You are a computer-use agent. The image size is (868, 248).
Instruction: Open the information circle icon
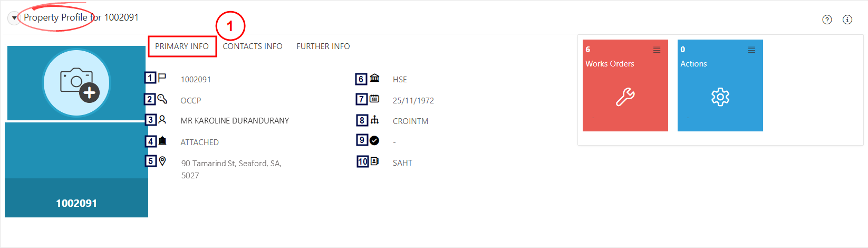(847, 20)
